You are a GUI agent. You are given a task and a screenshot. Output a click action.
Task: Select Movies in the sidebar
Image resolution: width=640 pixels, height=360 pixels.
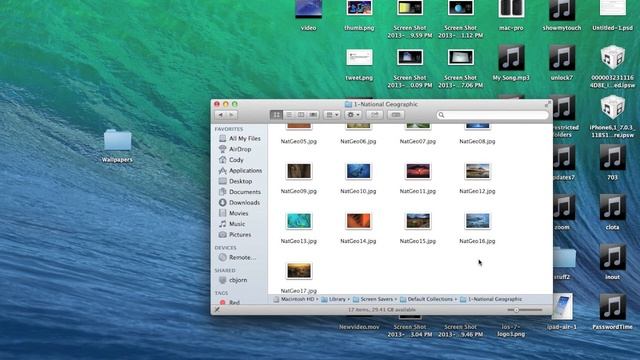point(233,213)
